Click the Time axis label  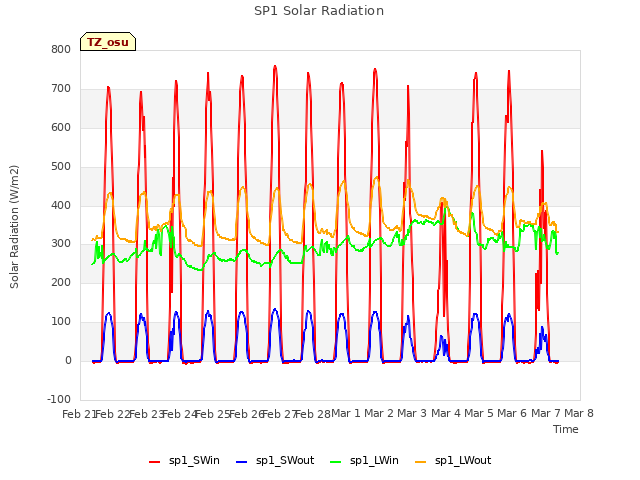[x=566, y=429]
